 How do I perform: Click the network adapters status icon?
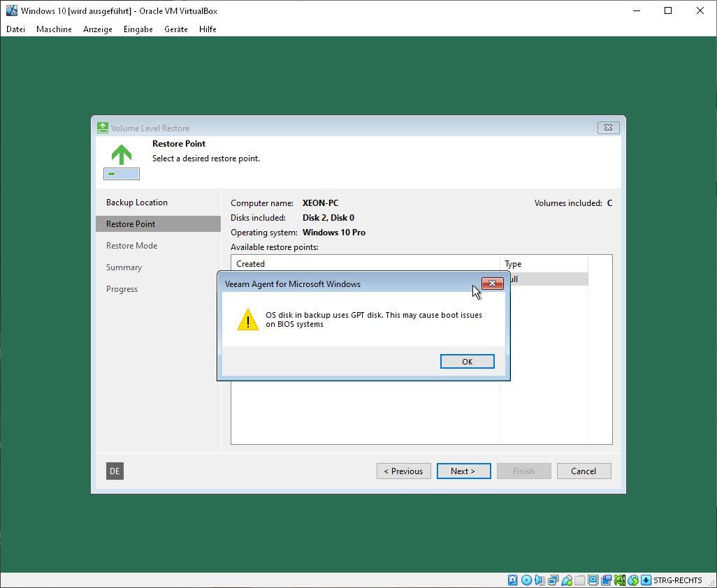click(553, 580)
